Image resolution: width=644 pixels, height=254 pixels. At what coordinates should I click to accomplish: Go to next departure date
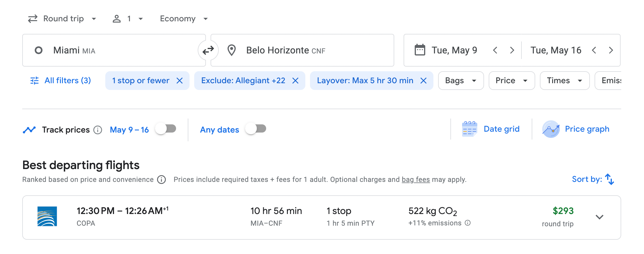tap(512, 50)
